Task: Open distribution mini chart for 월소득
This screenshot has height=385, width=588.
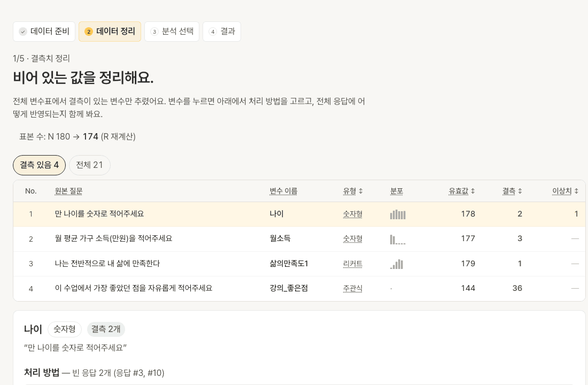Action: pos(398,239)
